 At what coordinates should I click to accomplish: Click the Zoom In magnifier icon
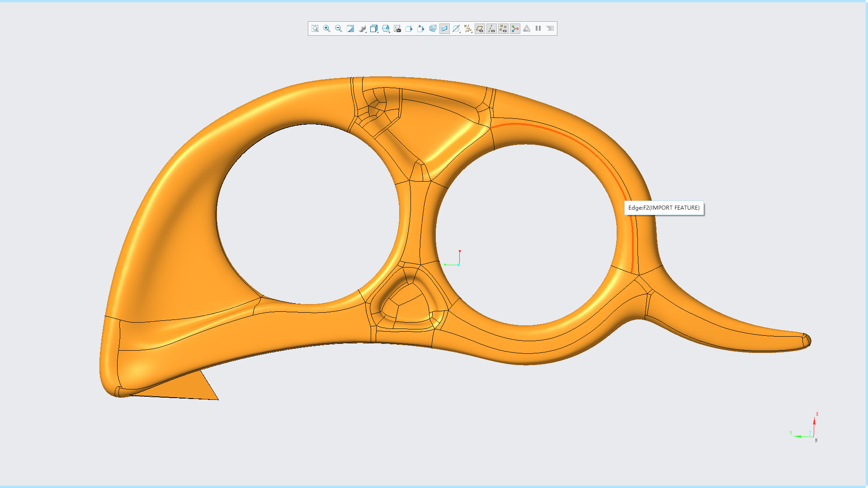tap(327, 28)
